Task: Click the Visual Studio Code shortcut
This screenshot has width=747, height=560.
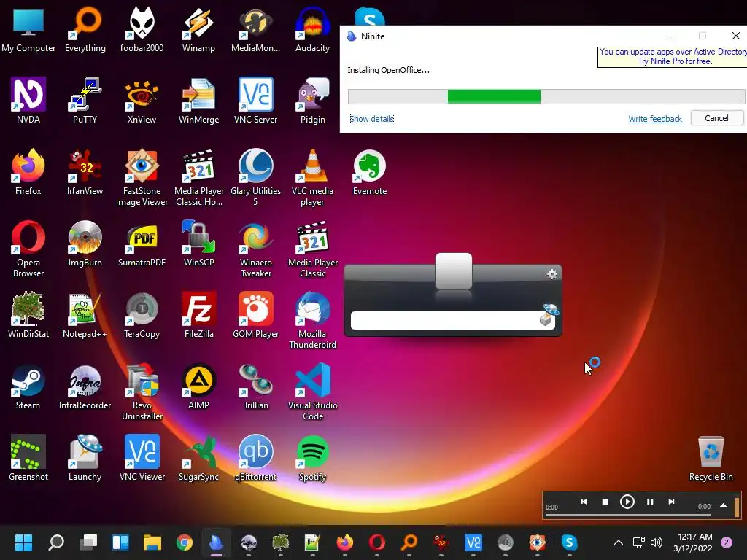Action: 312,392
